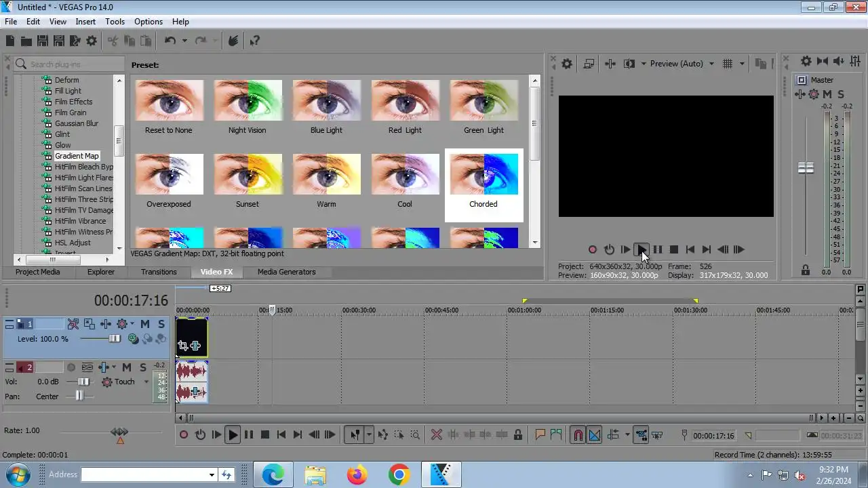Image resolution: width=868 pixels, height=488 pixels.
Task: Stop playback in the video preview
Action: coord(673,249)
